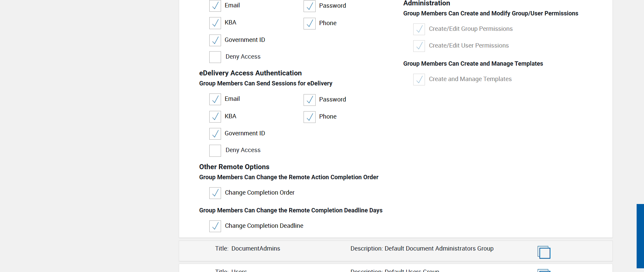The width and height of the screenshot is (644, 272).
Task: Uncheck Email under eDelivery Access Authentication
Action: [x=215, y=99]
